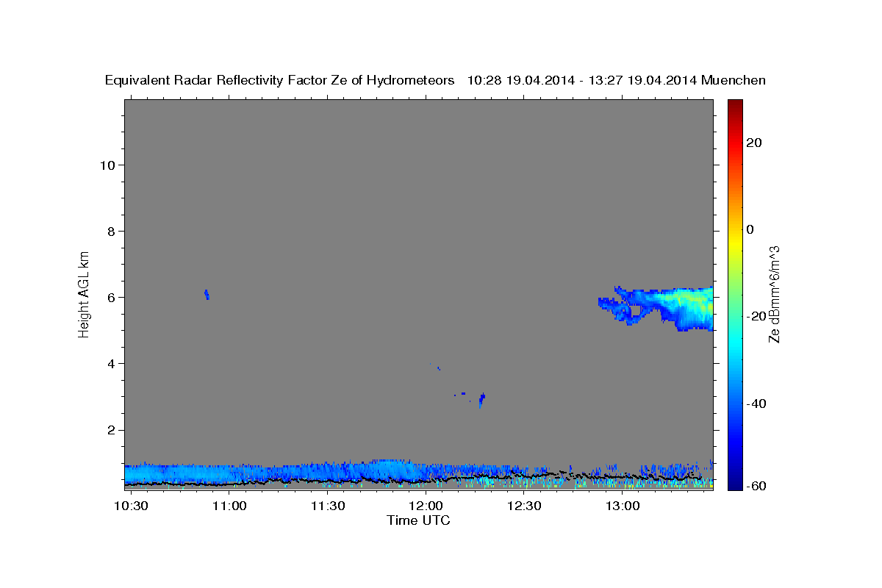Click the 11:30 time tick label
The image size is (882, 588).
coord(328,506)
